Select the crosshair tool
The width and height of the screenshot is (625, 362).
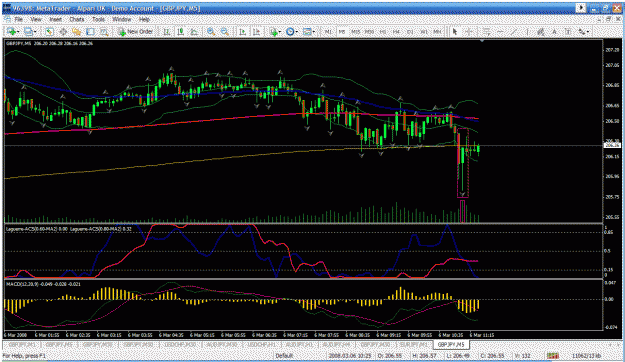(x=469, y=31)
